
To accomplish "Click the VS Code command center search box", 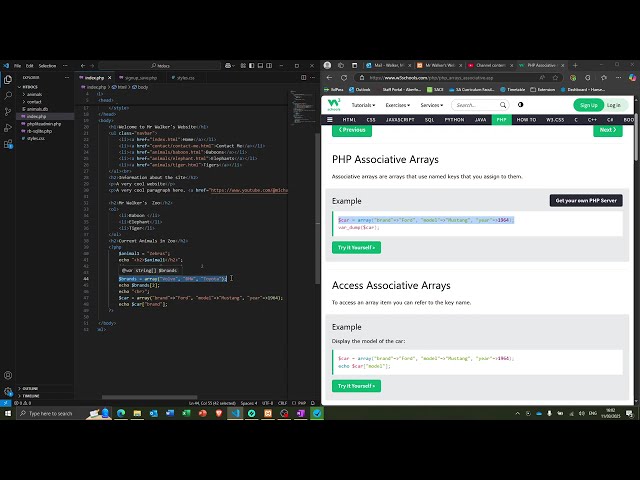I will pyautogui.click(x=160, y=65).
